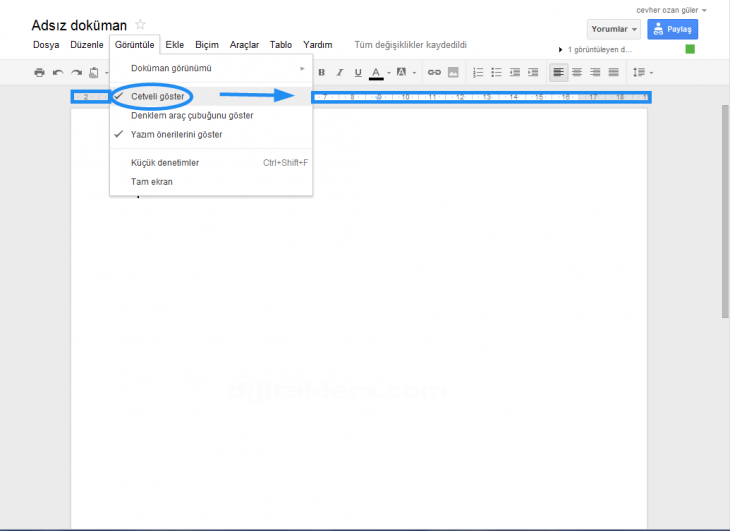Image resolution: width=730 pixels, height=531 pixels.
Task: Click Tüm değişiklikler kaydedildi status text
Action: point(411,45)
